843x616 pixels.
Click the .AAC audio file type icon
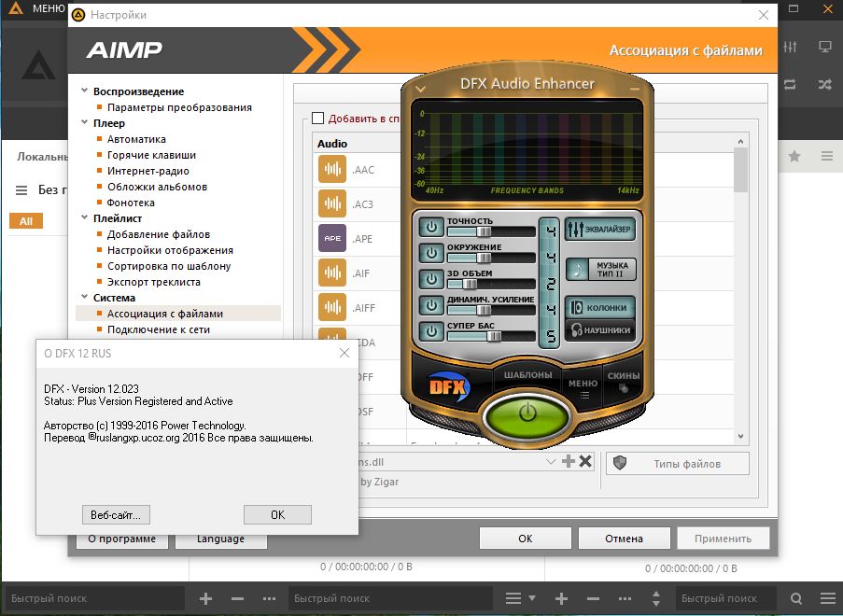[332, 169]
